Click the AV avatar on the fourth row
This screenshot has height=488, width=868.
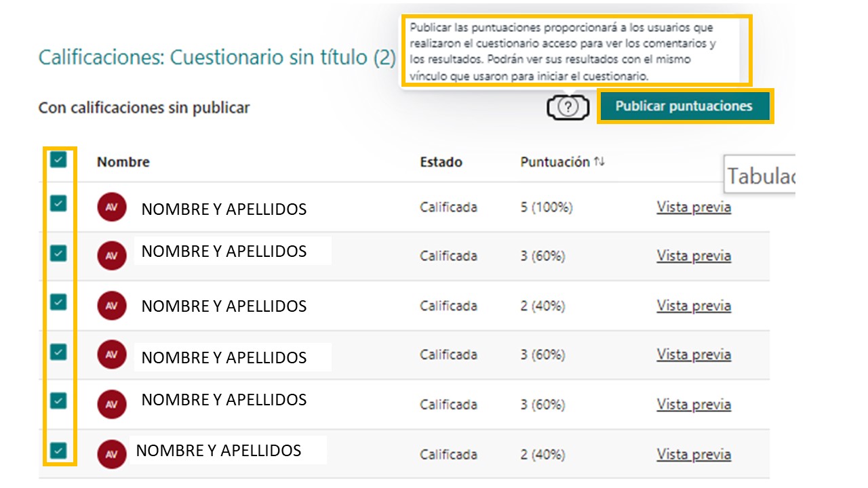click(112, 354)
